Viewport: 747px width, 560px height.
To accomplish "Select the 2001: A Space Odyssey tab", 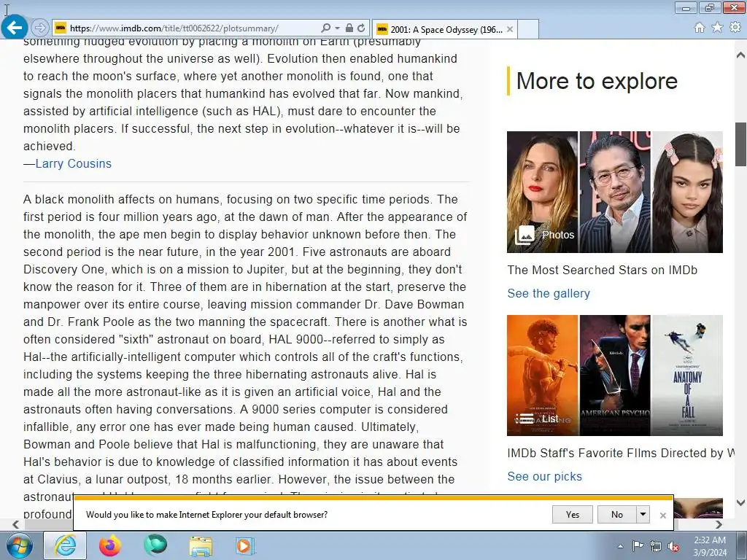I will (x=444, y=29).
